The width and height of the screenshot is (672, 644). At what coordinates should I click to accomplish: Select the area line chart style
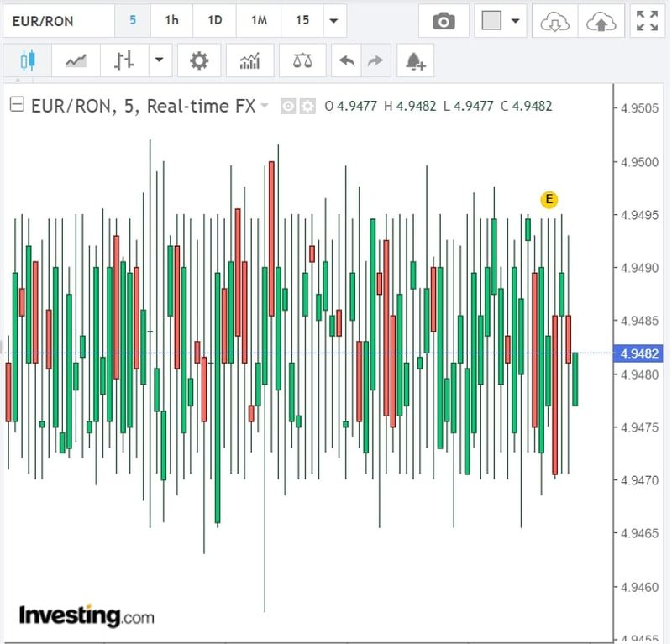(76, 60)
